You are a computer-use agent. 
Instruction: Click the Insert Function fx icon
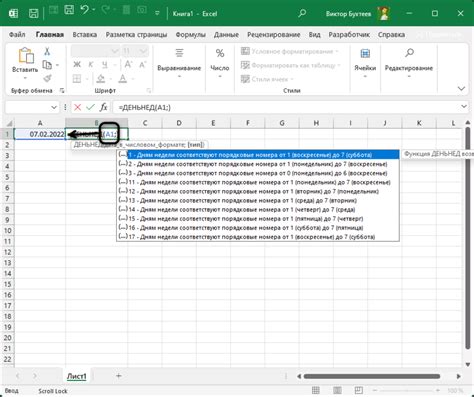(x=104, y=107)
